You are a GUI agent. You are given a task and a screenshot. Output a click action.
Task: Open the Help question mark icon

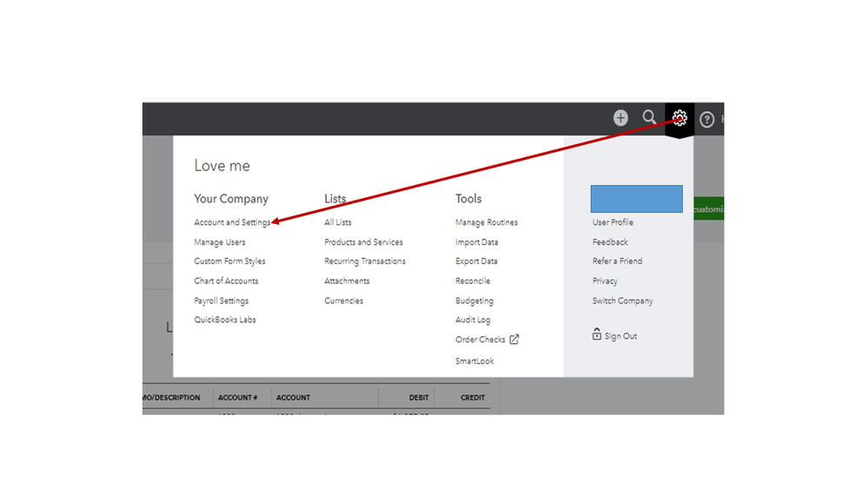coord(707,120)
